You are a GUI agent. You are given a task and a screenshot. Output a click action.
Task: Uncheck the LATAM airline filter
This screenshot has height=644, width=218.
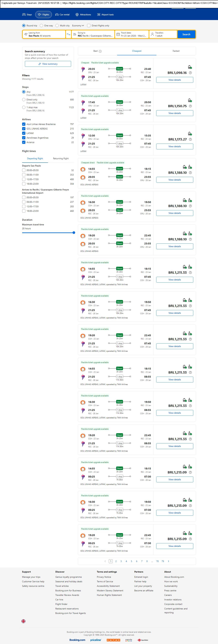click(x=24, y=133)
